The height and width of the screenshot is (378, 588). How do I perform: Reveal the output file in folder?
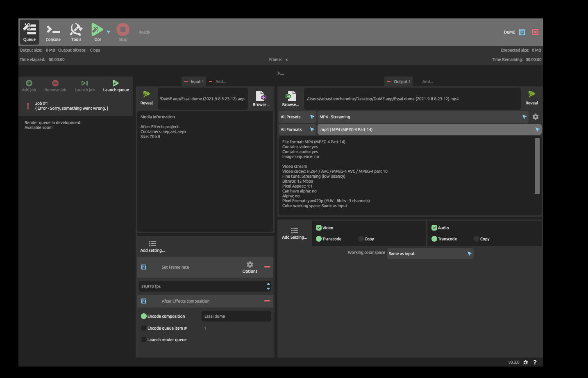tap(531, 98)
